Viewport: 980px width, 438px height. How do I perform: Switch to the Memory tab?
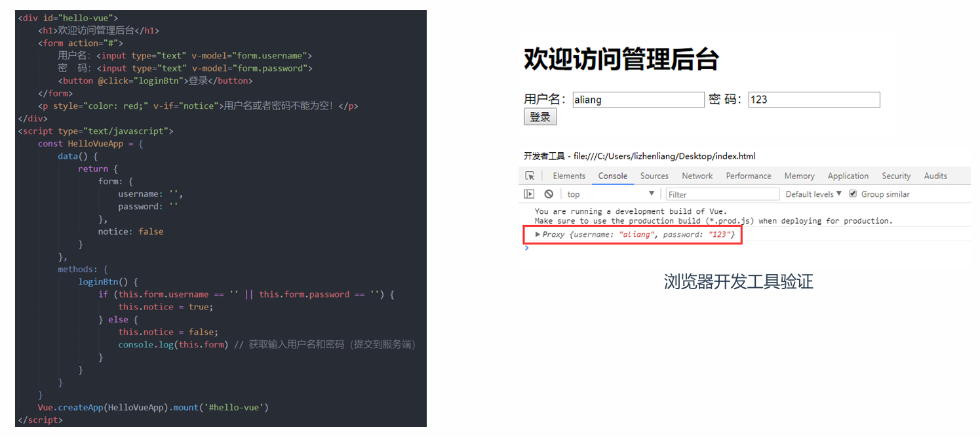[x=799, y=176]
